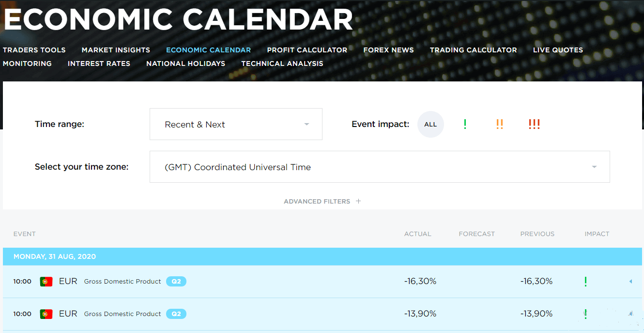Click the first row's green impact indicator
The width and height of the screenshot is (644, 333).
pos(585,281)
